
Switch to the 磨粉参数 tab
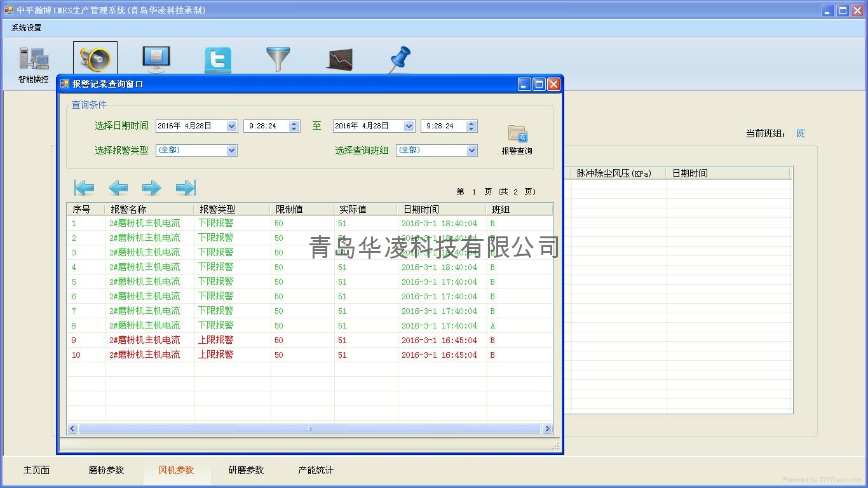click(107, 470)
